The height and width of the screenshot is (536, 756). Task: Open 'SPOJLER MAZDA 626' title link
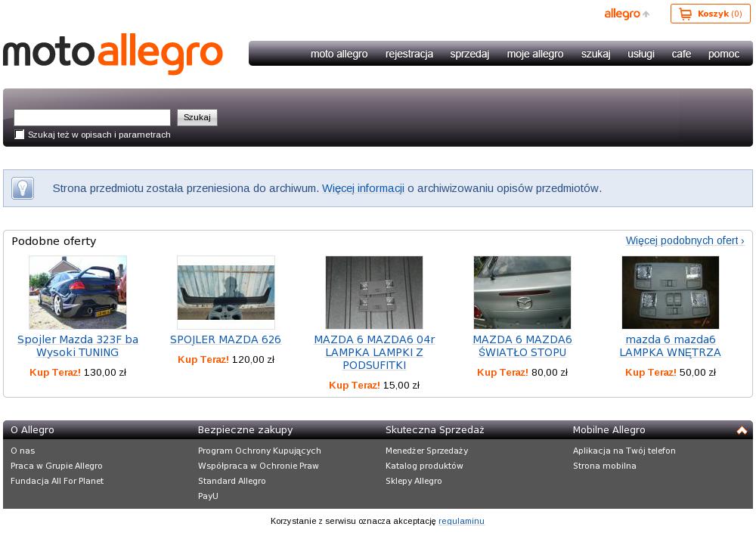[225, 340]
